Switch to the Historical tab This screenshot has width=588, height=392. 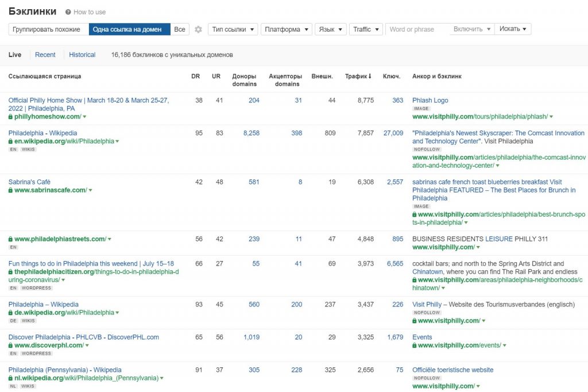(82, 55)
